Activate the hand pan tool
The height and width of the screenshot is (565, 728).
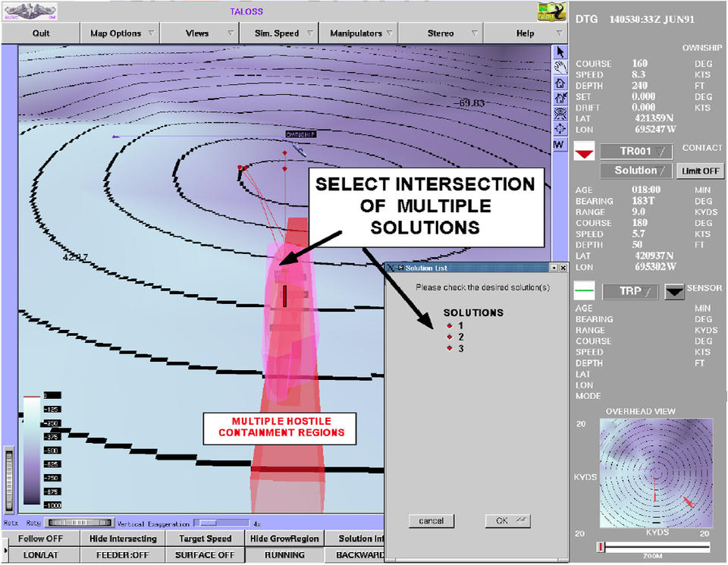point(559,67)
